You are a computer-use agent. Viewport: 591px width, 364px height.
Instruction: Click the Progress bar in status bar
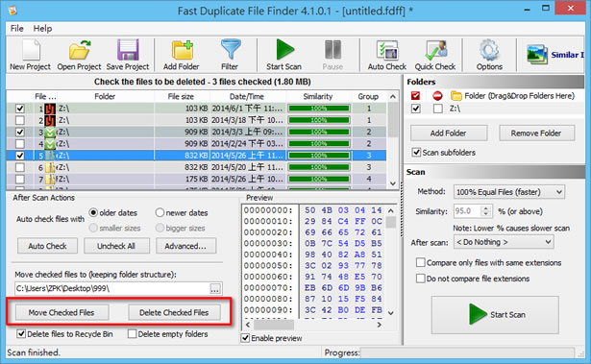(467, 352)
